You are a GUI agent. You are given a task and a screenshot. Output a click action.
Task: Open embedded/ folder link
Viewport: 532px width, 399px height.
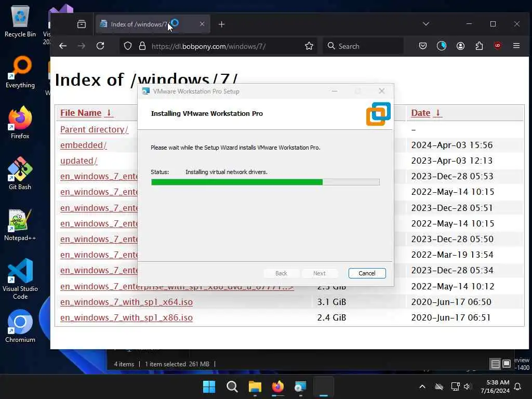[x=84, y=145]
